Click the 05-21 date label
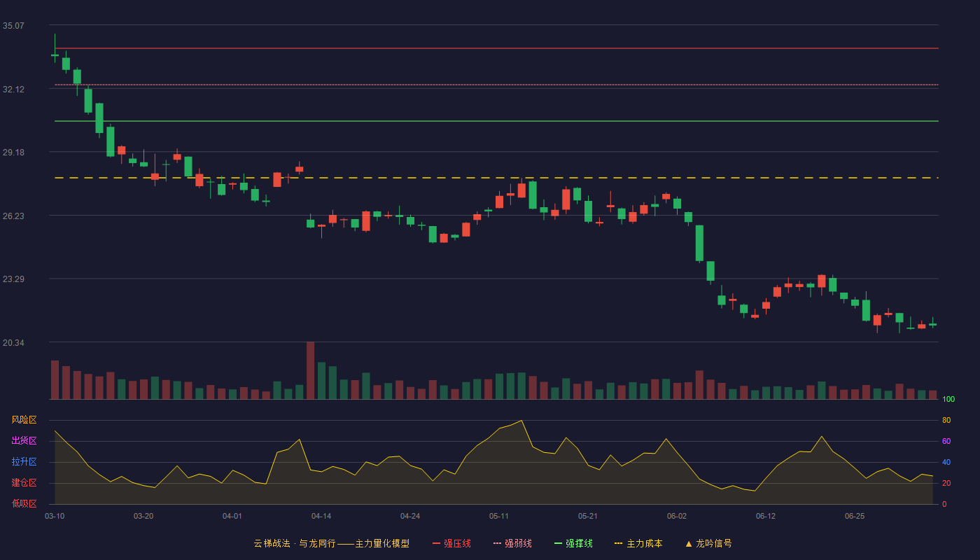The width and height of the screenshot is (980, 560). [588, 516]
